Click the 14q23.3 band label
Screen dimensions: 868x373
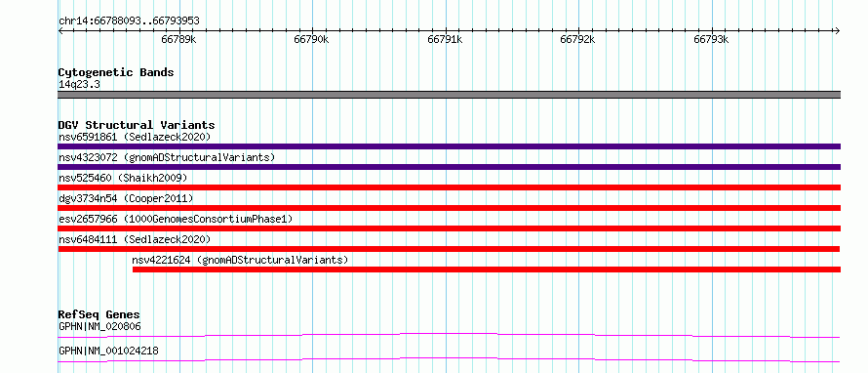click(79, 85)
